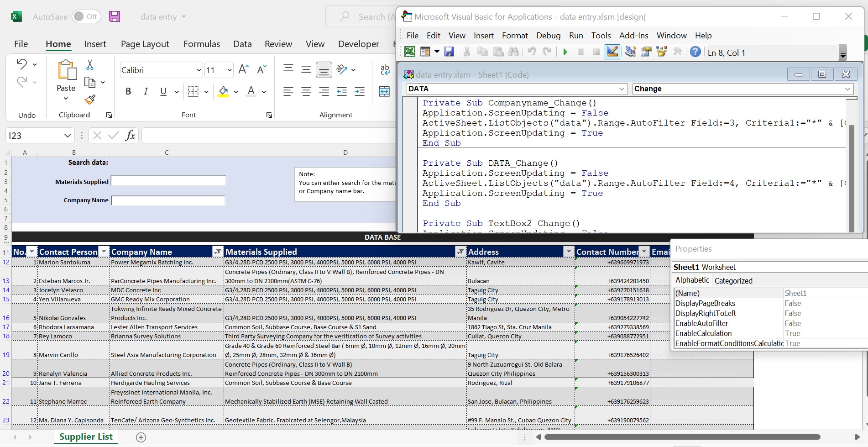Open the Company Name column filter dropdown
868x447 pixels.
[x=218, y=252]
